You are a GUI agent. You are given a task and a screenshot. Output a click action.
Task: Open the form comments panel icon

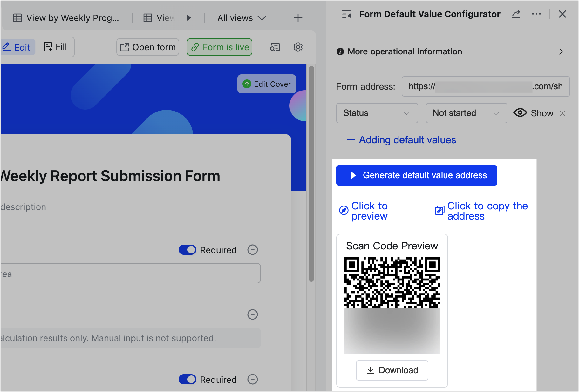pos(275,47)
